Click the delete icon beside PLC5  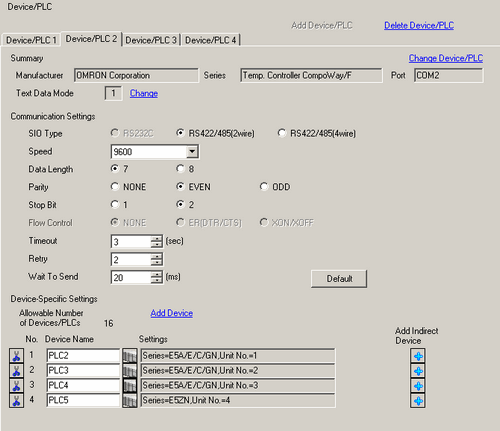tap(16, 400)
